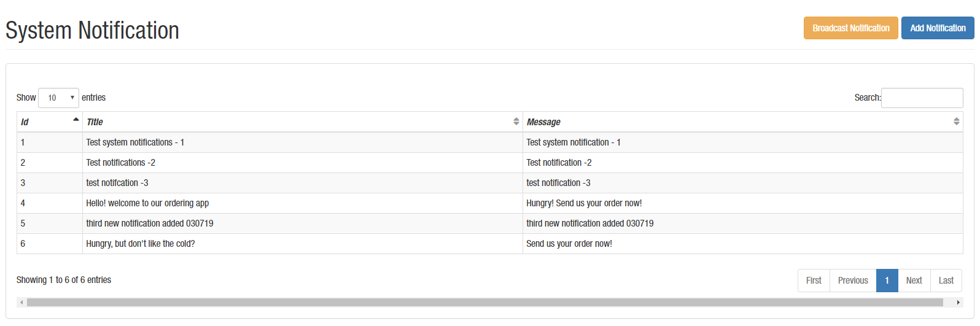Click Title column sort arrows icon
The image size is (980, 326).
pyautogui.click(x=516, y=122)
